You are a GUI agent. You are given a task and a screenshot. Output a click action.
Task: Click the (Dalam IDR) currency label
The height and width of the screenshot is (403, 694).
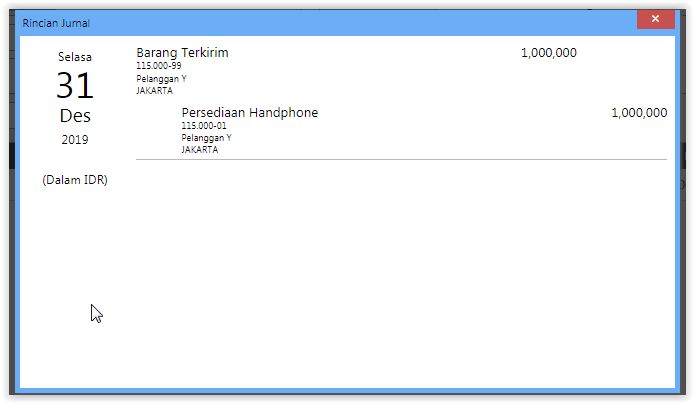pyautogui.click(x=75, y=180)
